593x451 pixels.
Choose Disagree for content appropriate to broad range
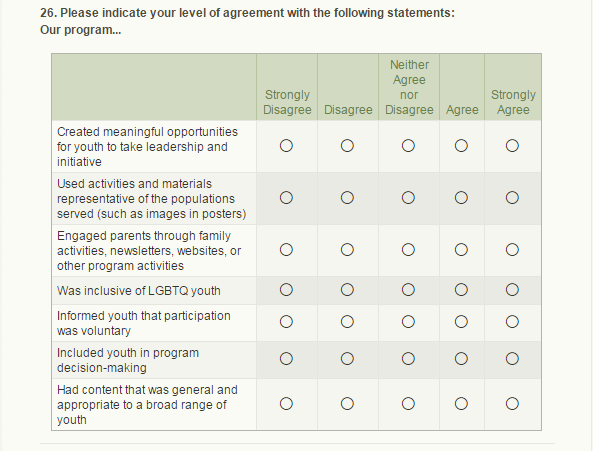point(347,404)
